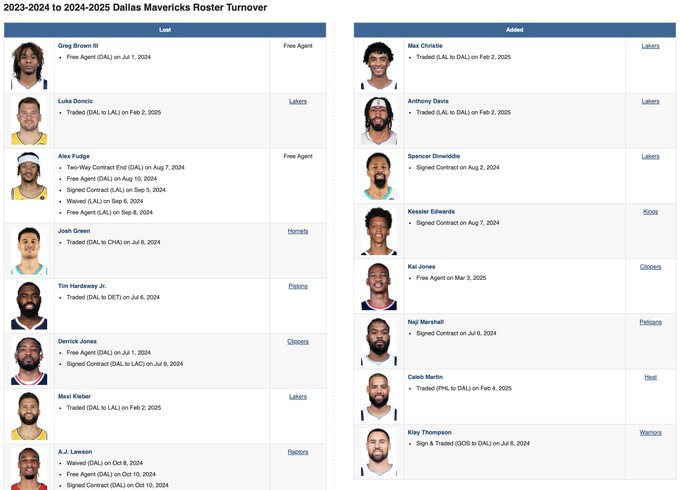680x490 pixels.
Task: Open Pistons team link for Tim Hardaway Jr.
Action: (298, 286)
